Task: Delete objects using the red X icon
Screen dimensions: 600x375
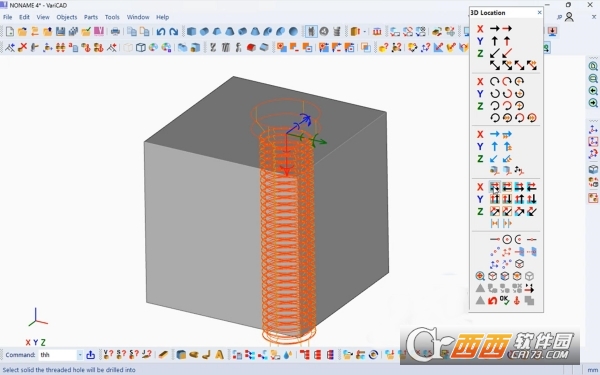Action: pyautogui.click(x=23, y=47)
